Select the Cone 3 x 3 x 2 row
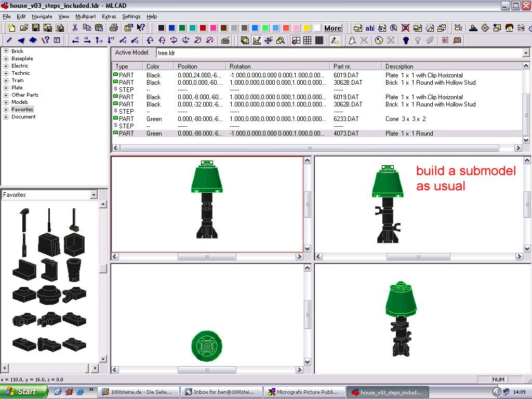This screenshot has height=399, width=532. pos(317,119)
